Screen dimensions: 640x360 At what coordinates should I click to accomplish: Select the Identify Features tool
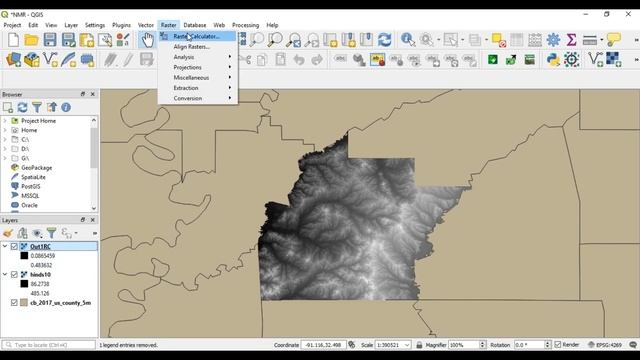pyautogui.click(x=407, y=40)
